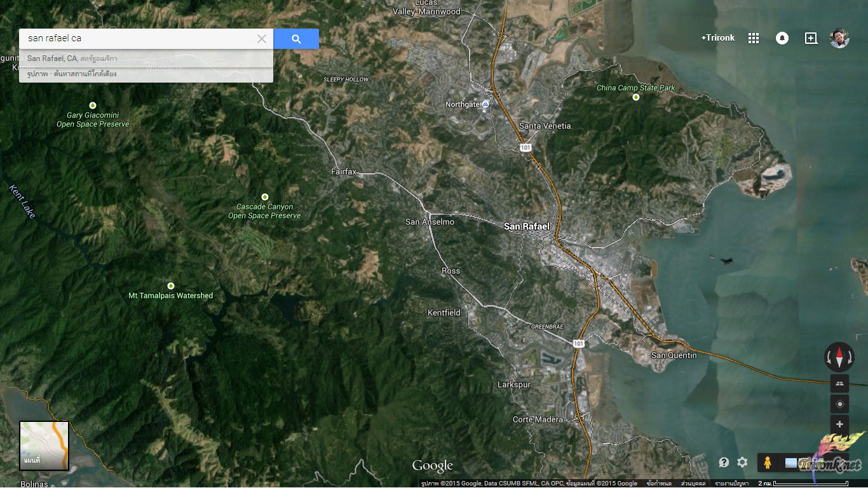This screenshot has height=488, width=868.
Task: Clear the search box with the X
Action: pyautogui.click(x=262, y=39)
